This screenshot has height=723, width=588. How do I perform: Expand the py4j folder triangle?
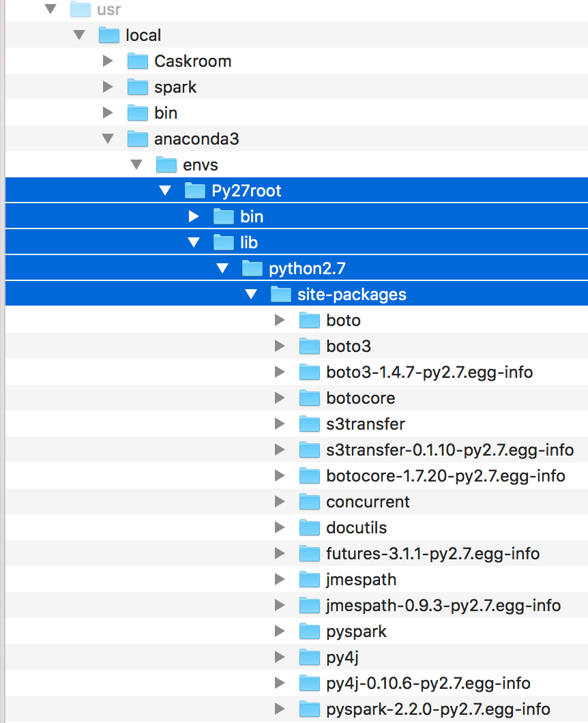280,657
